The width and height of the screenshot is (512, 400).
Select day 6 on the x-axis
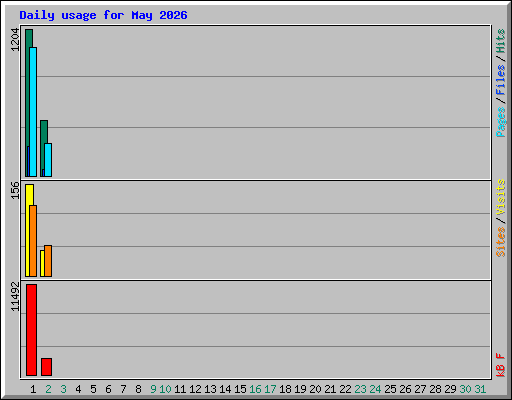point(108,389)
